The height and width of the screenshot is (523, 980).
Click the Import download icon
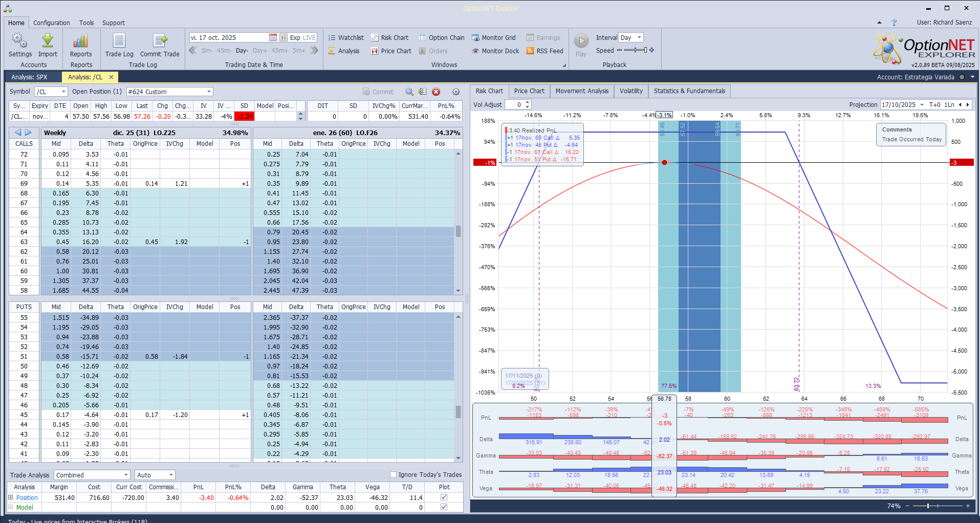tap(48, 41)
